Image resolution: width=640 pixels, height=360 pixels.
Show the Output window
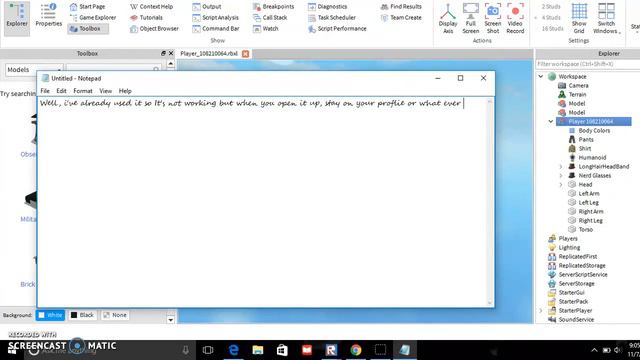(207, 7)
